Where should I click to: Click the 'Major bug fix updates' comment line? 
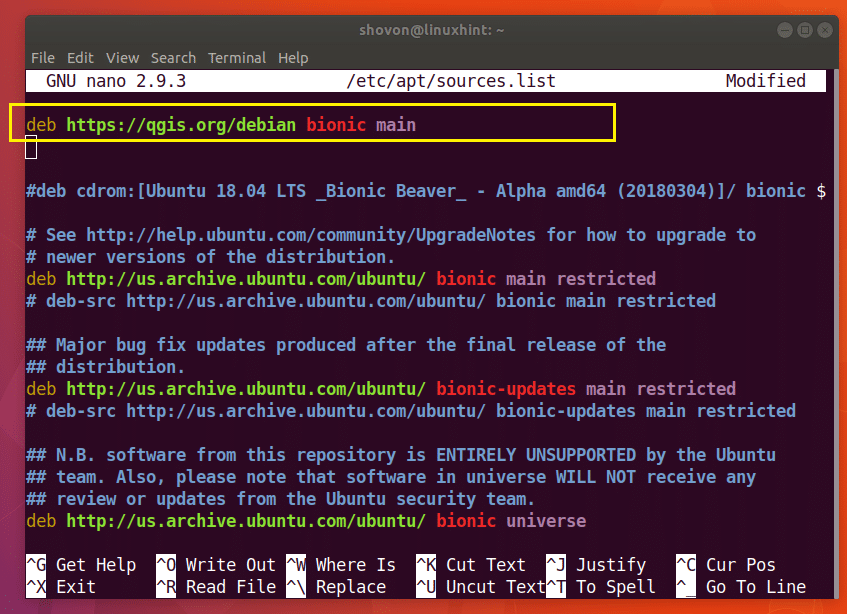[346, 345]
